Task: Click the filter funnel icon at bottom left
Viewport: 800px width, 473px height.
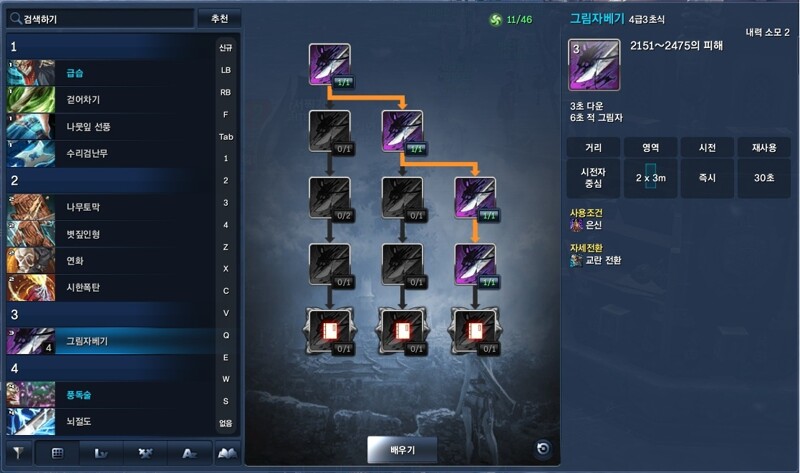Action: point(18,453)
